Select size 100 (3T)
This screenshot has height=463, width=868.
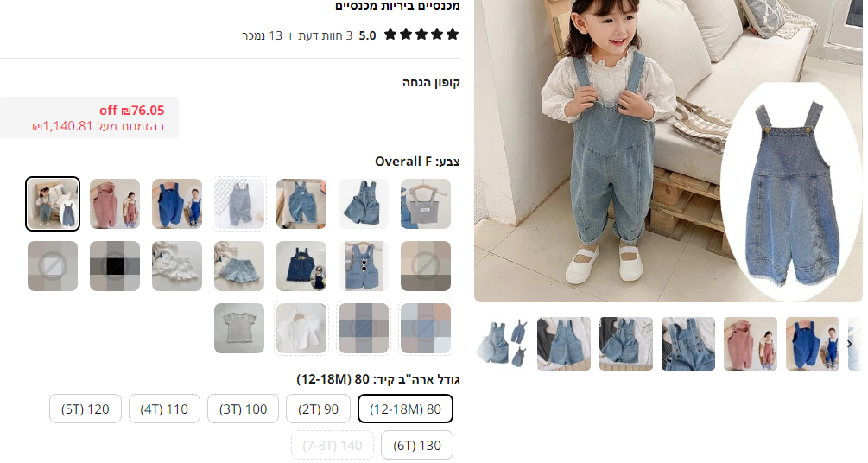[243, 409]
